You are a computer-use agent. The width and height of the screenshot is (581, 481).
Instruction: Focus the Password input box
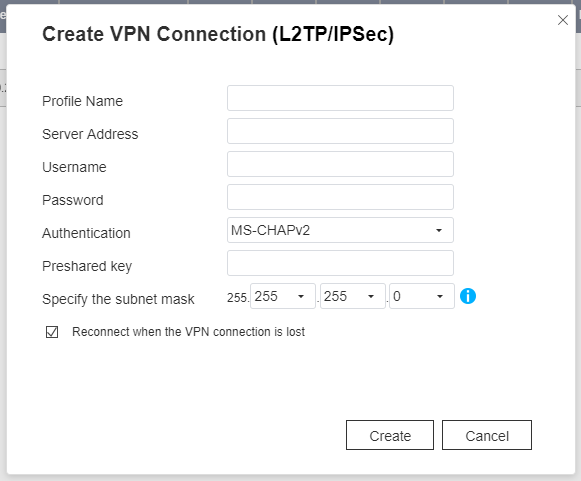pos(340,197)
